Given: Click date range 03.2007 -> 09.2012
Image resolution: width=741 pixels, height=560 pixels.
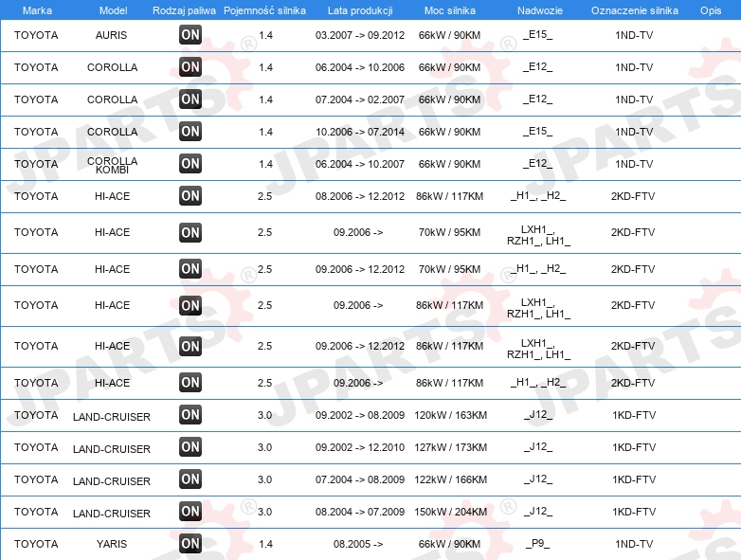Looking at the screenshot, I should point(360,35).
